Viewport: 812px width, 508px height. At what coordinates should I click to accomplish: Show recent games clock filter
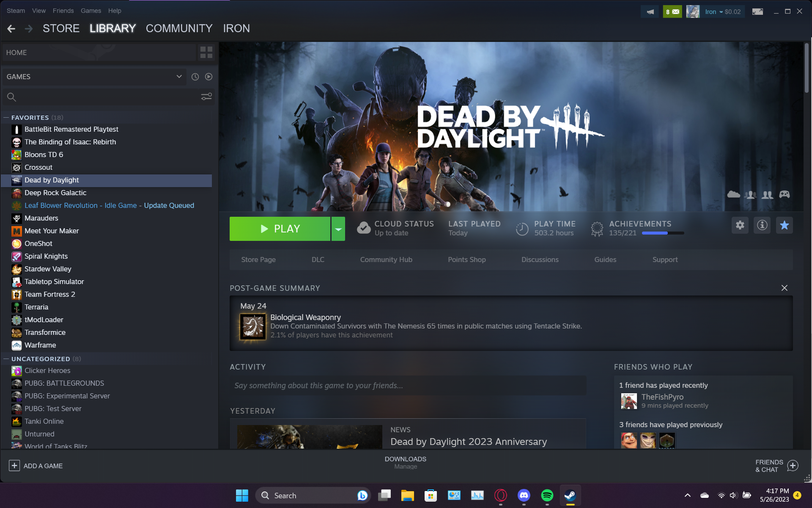tap(195, 77)
